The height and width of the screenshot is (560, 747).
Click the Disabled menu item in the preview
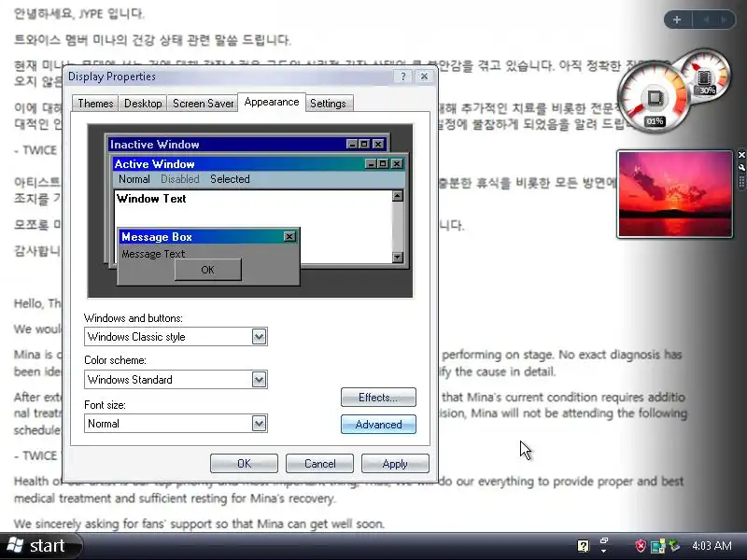pyautogui.click(x=179, y=179)
